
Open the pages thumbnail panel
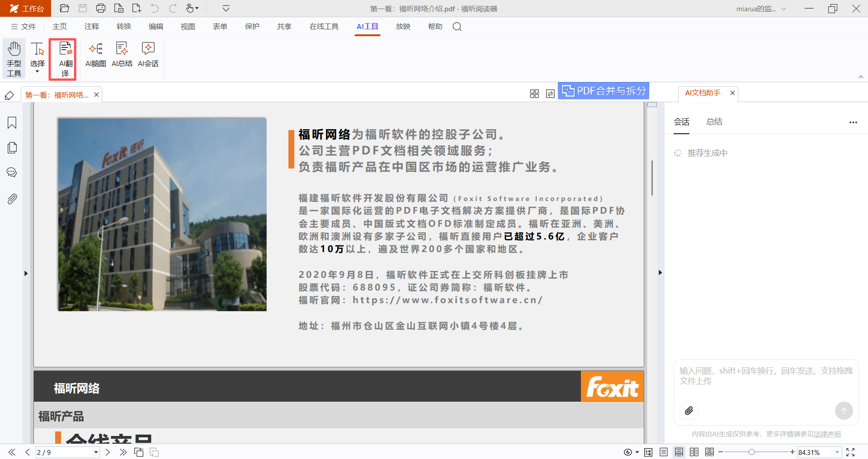pos(12,148)
